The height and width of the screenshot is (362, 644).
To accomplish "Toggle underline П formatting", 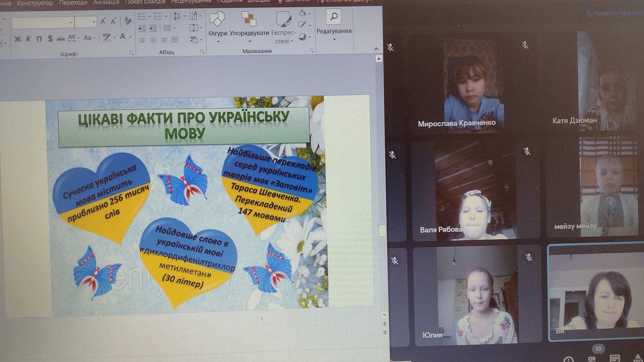I will coord(39,39).
